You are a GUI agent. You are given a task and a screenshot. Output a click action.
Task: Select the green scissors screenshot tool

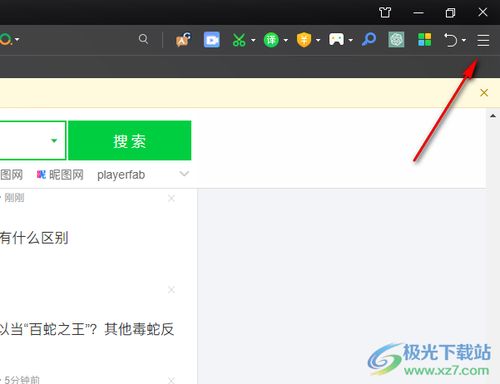pos(239,40)
